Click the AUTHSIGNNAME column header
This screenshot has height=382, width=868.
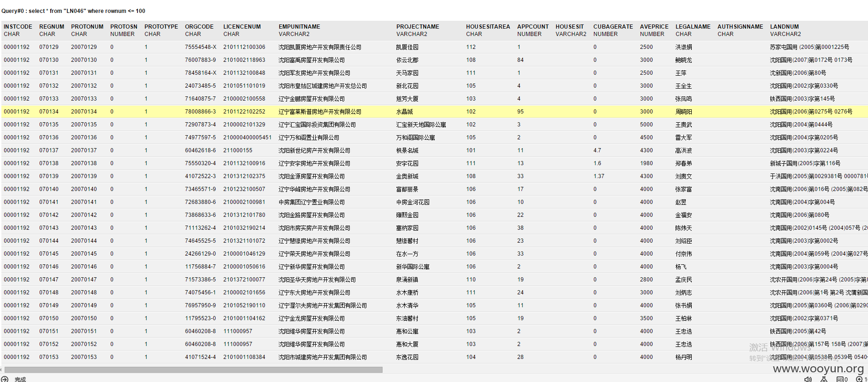tap(740, 27)
